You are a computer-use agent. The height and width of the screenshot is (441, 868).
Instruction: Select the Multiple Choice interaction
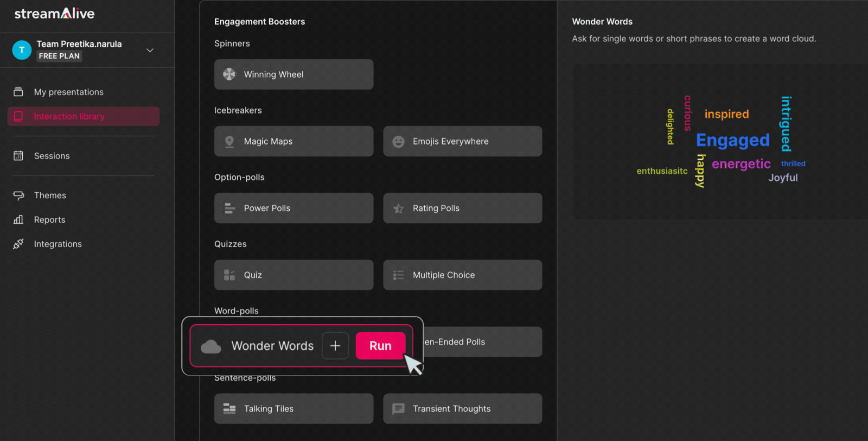coord(462,275)
